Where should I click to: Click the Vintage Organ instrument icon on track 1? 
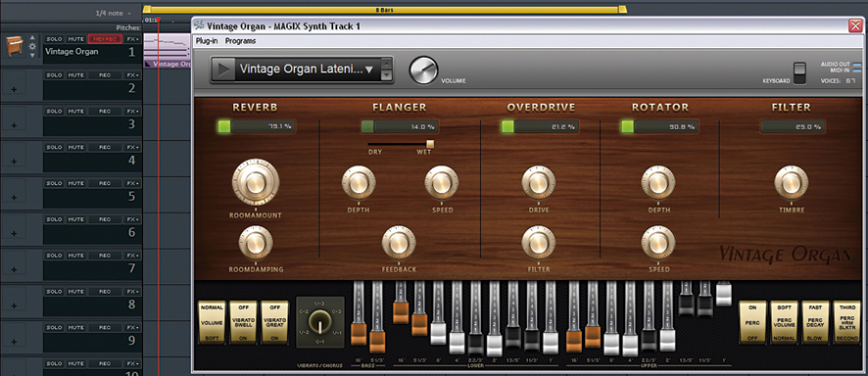(x=14, y=46)
